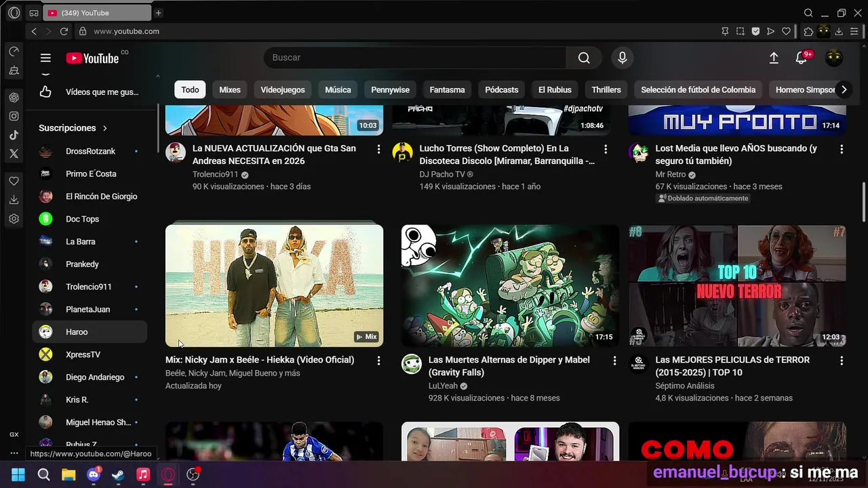Open options menu for Gta San Andreas video
This screenshot has width=868, height=488.
(x=378, y=149)
